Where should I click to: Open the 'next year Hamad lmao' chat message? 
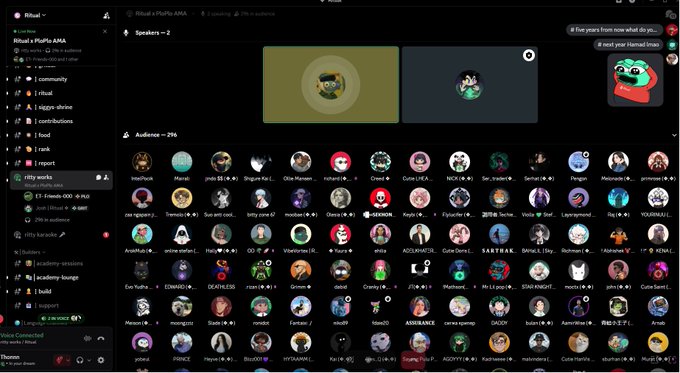coord(628,44)
